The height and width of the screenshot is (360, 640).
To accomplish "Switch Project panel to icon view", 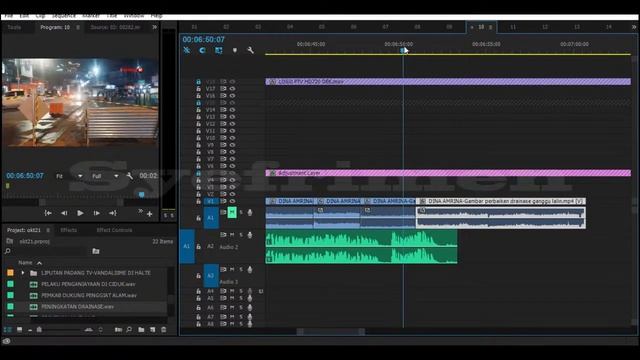I will click(x=19, y=329).
